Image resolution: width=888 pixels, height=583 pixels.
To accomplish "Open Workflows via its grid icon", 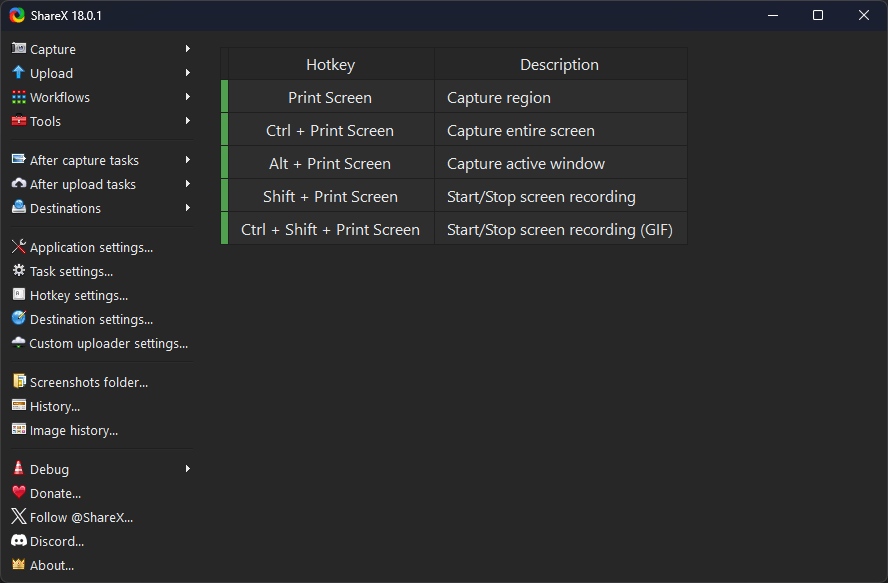I will point(17,97).
